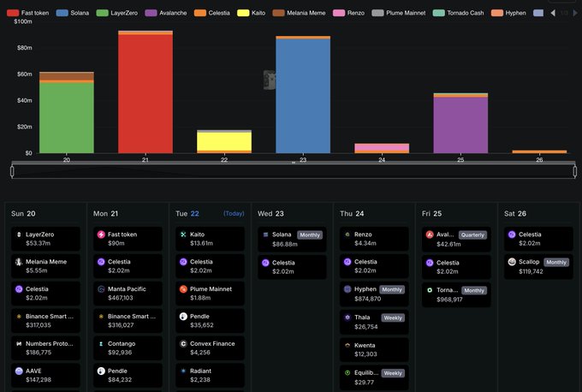Open AAVE $147,298 card

click(45, 375)
